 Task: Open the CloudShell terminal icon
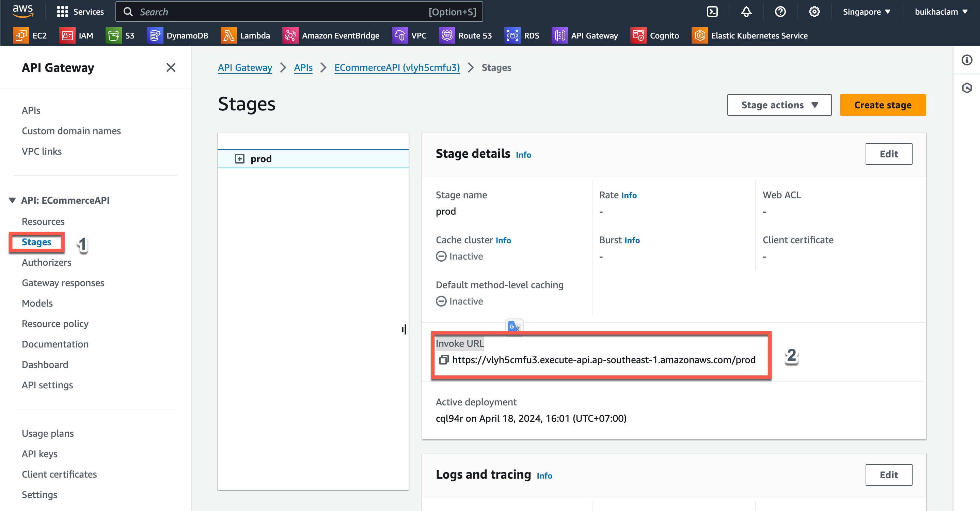click(x=712, y=12)
